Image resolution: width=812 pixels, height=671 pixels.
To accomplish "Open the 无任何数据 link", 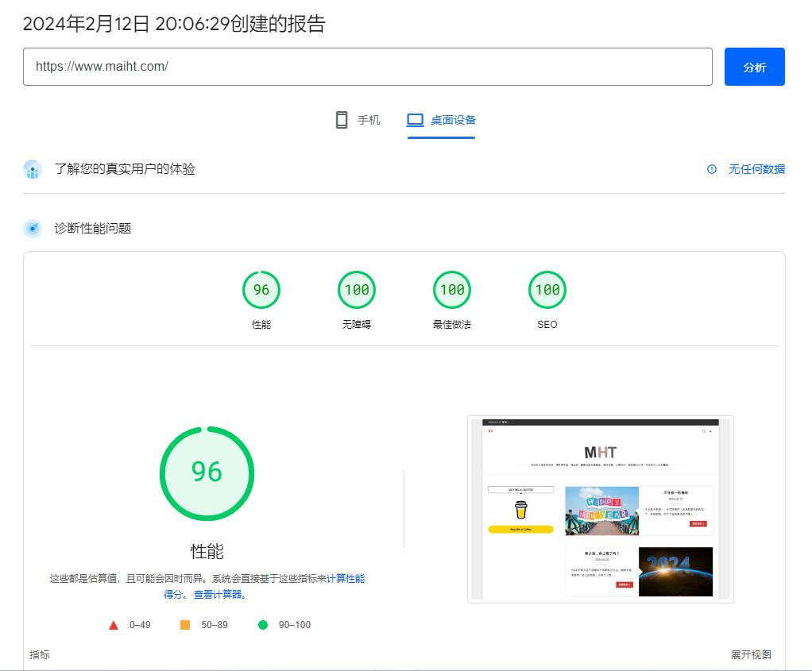I will coord(756,169).
